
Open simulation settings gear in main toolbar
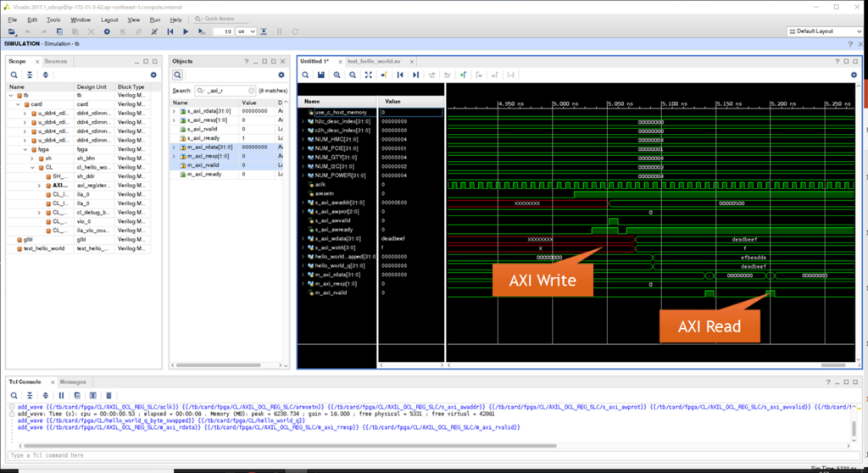click(107, 31)
